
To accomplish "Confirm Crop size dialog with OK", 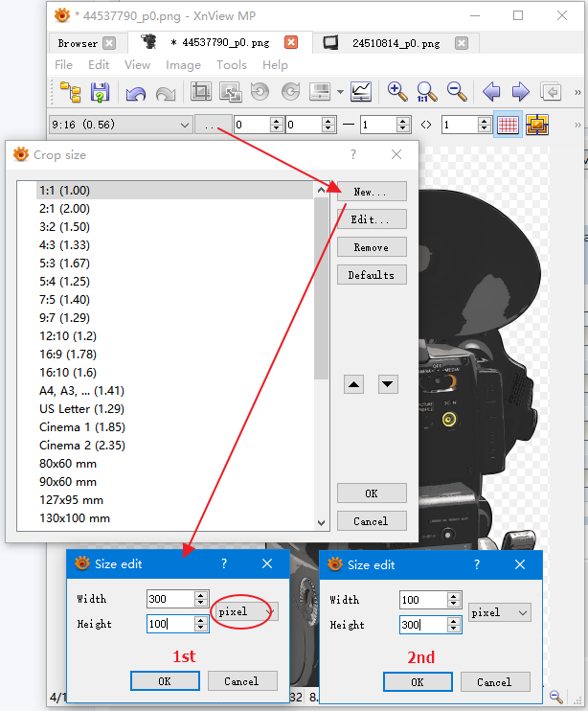I will coord(372,493).
